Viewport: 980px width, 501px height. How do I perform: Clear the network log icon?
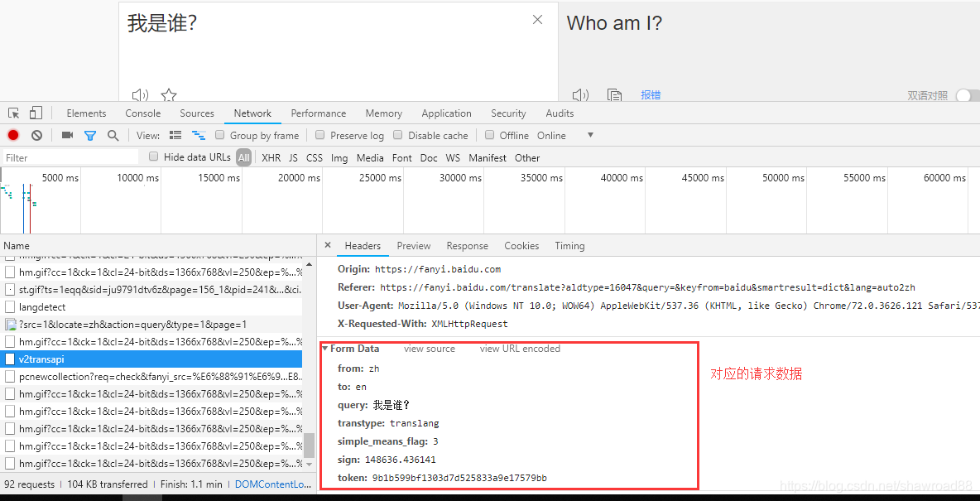[37, 135]
